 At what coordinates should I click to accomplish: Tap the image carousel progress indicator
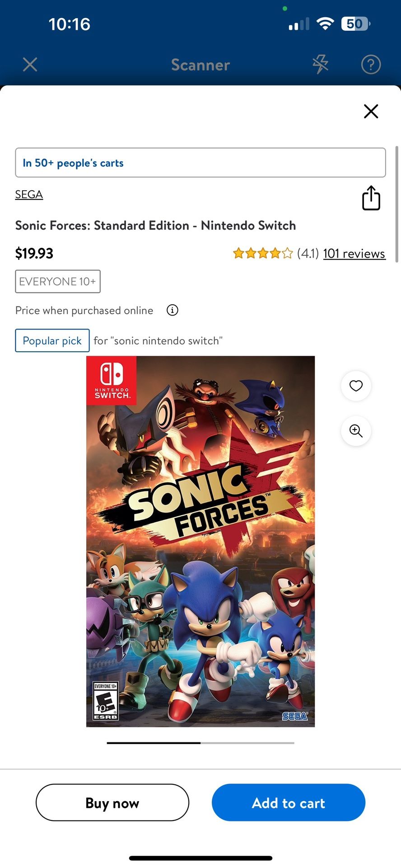click(x=200, y=743)
